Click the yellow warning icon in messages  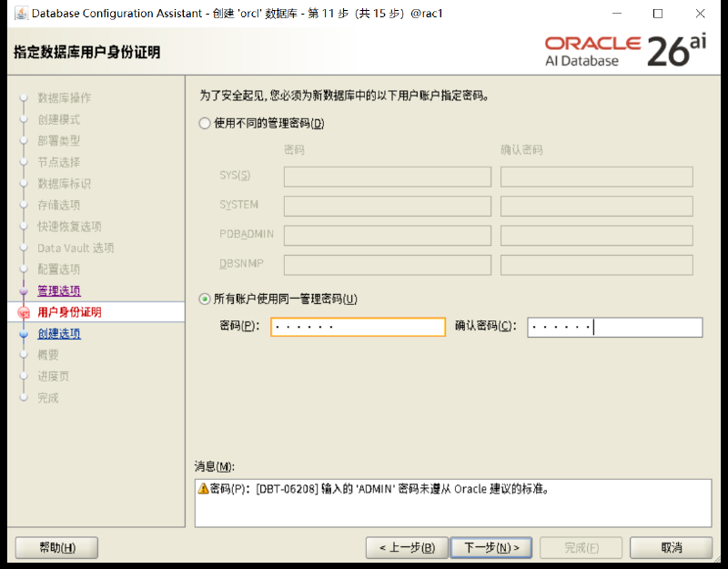coord(203,488)
